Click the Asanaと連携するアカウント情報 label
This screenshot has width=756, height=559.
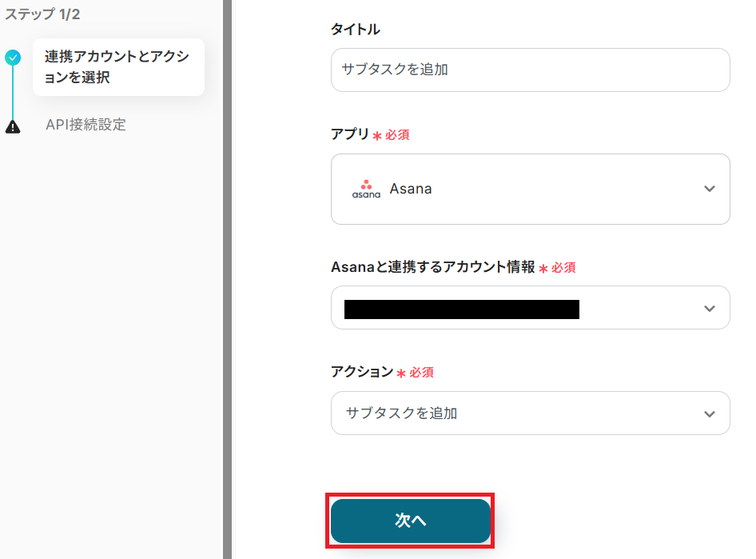point(432,268)
